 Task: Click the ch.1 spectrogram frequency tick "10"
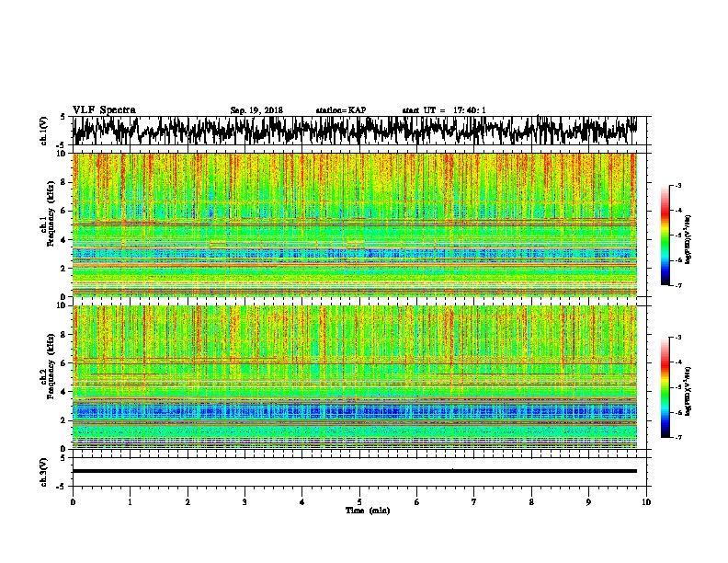point(63,154)
